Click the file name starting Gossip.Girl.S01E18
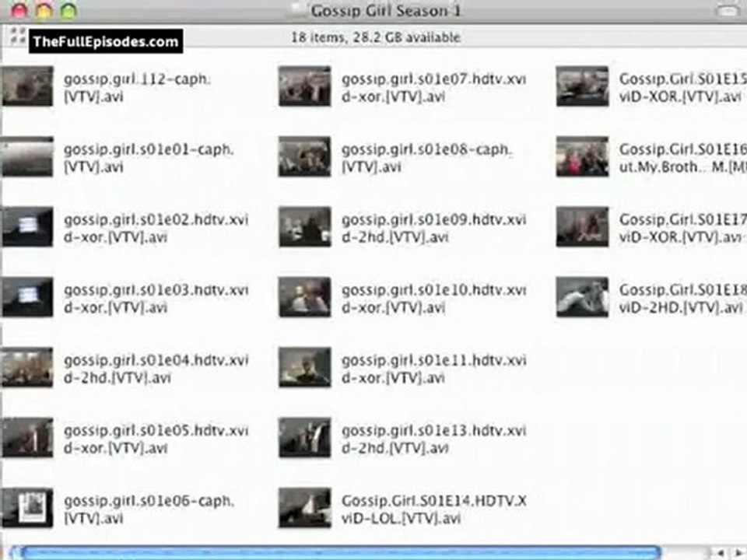 coord(682,299)
